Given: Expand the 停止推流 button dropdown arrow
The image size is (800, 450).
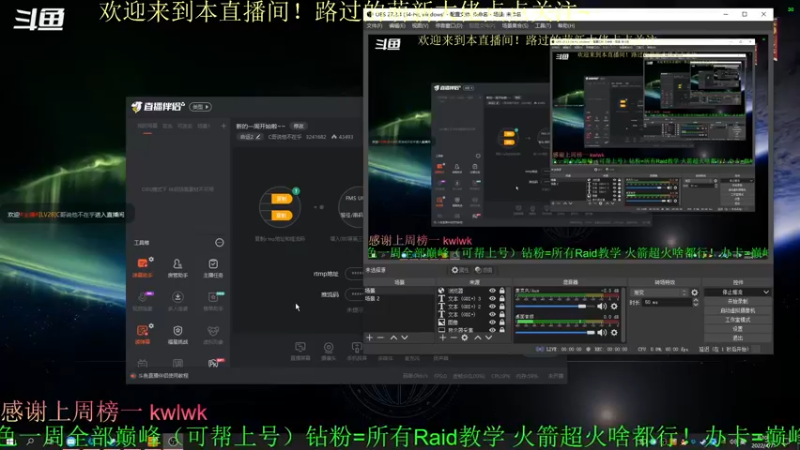Looking at the screenshot, I should tap(766, 292).
